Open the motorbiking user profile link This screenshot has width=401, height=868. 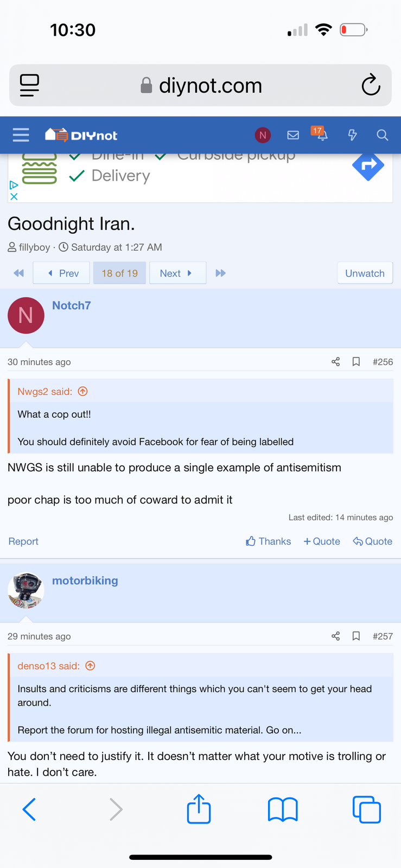click(x=85, y=580)
